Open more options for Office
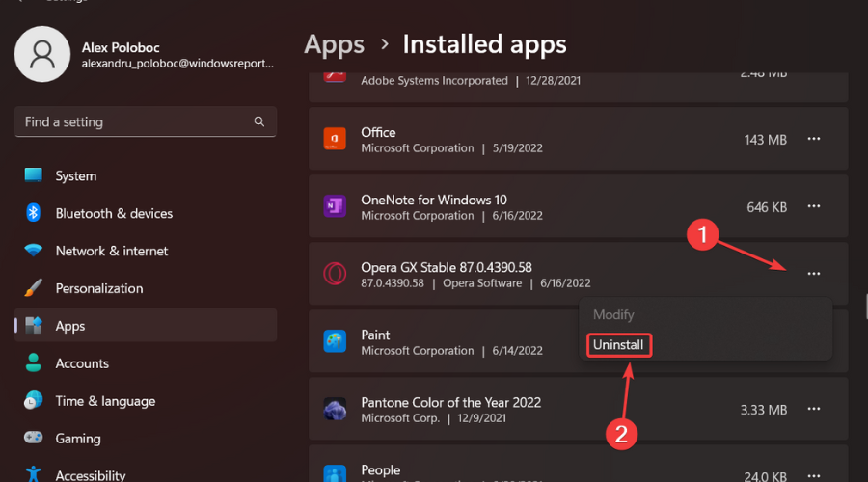 (814, 140)
